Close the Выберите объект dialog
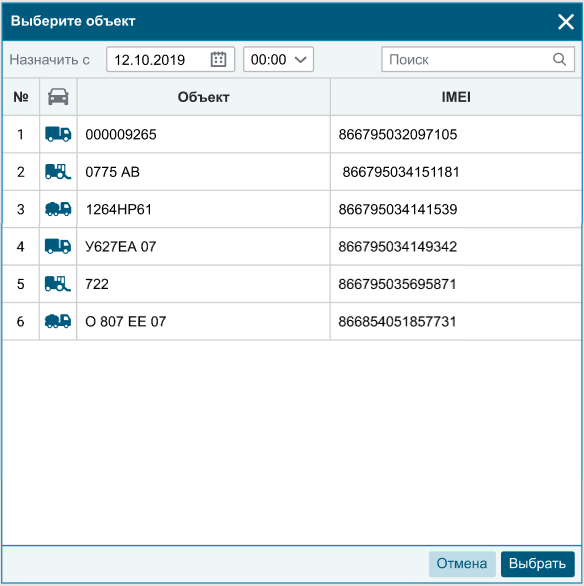The image size is (584, 586). click(x=566, y=22)
